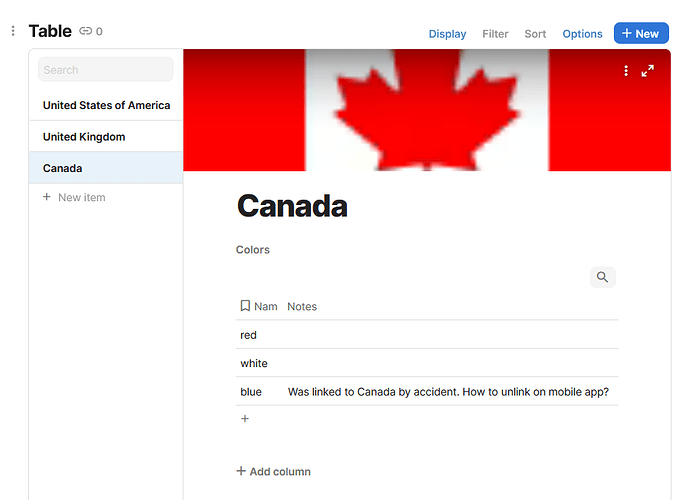This screenshot has height=500, width=683.
Task: Click the Table heading text
Action: tap(50, 31)
